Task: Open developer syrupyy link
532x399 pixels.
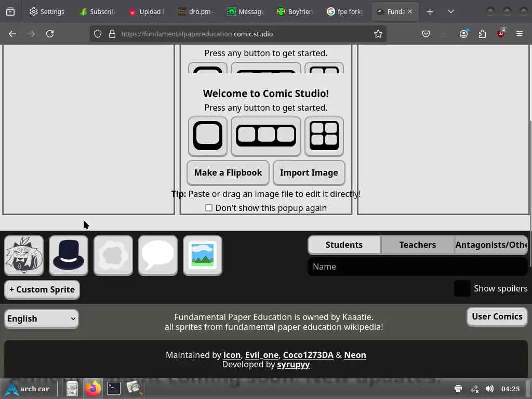Action: (x=293, y=364)
